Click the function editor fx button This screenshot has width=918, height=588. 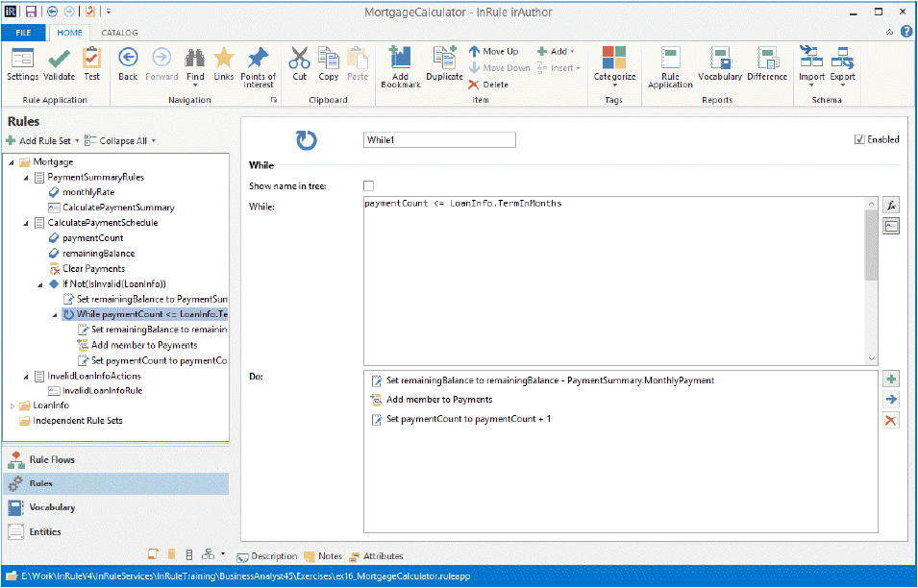(x=891, y=205)
